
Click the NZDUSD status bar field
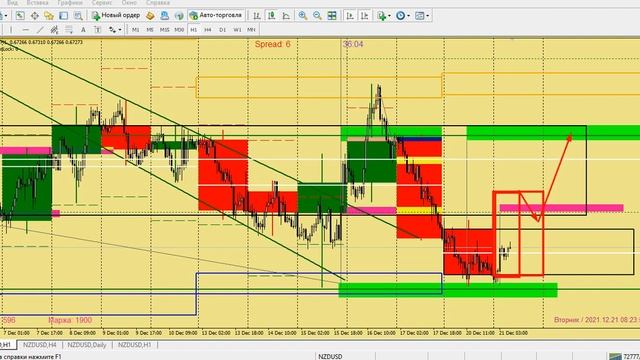330,357
